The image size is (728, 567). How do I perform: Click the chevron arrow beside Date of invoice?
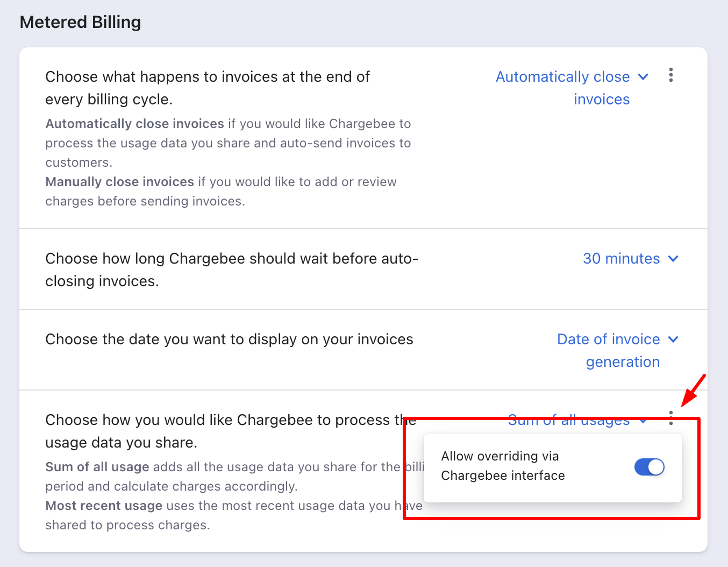673,339
